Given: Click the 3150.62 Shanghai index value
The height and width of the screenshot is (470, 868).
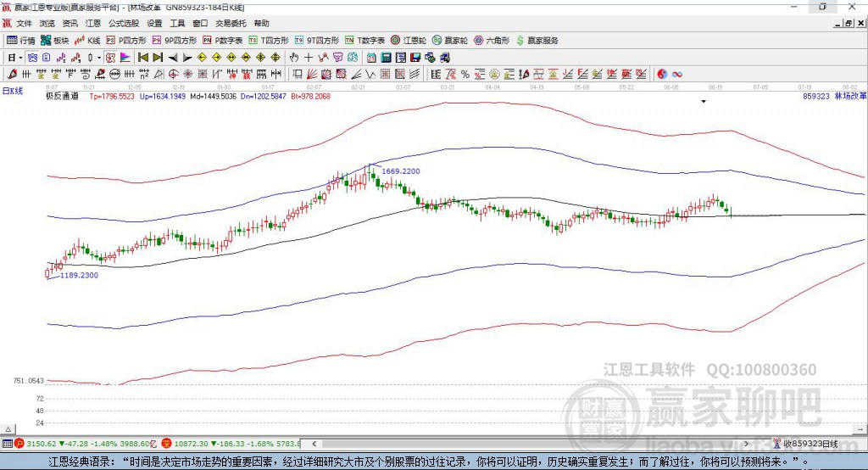Looking at the screenshot, I should 42,444.
